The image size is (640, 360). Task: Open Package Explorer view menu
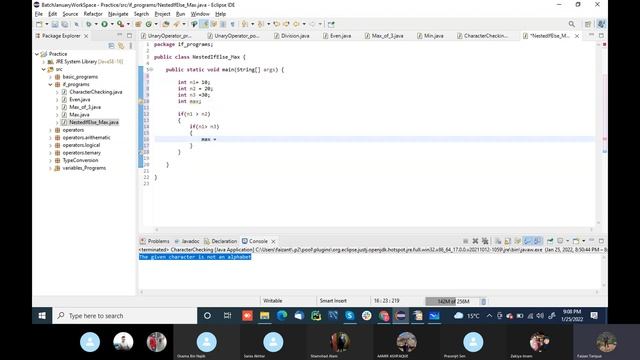131,46
